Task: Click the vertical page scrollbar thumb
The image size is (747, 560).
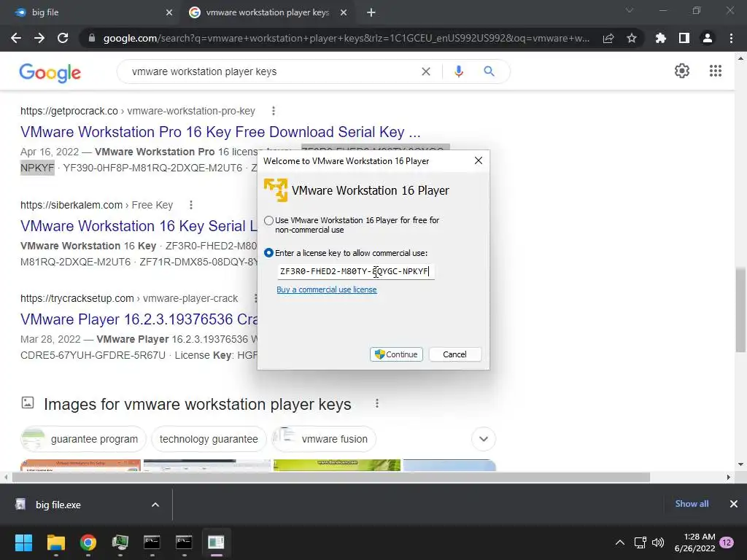Action: (740, 309)
